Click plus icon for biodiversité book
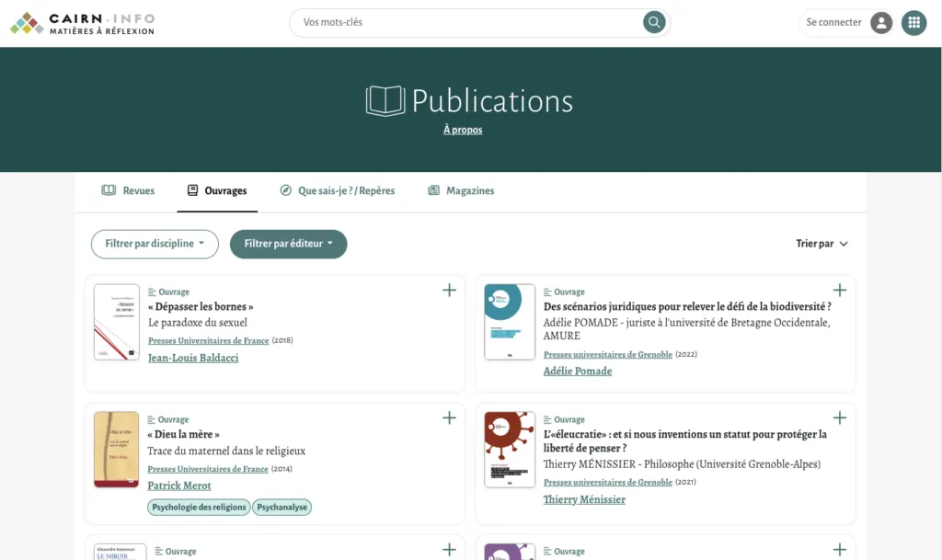The height and width of the screenshot is (560, 942). pyautogui.click(x=839, y=291)
